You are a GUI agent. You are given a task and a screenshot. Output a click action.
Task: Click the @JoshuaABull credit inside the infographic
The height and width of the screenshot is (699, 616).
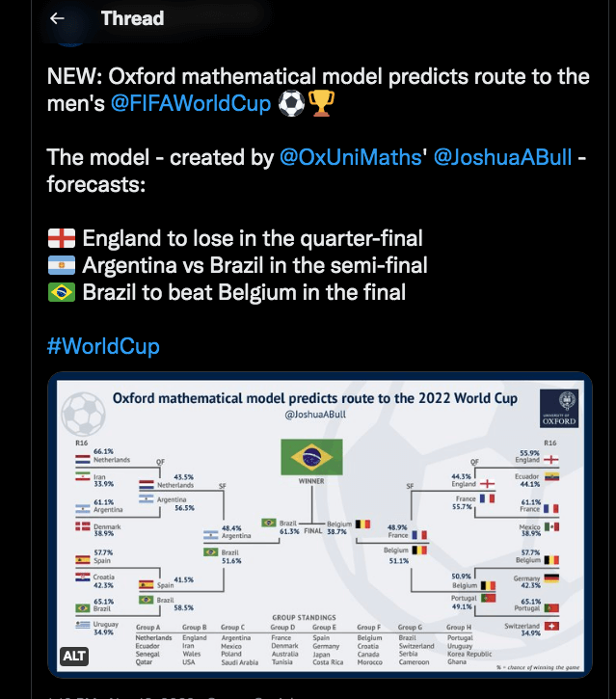point(315,415)
